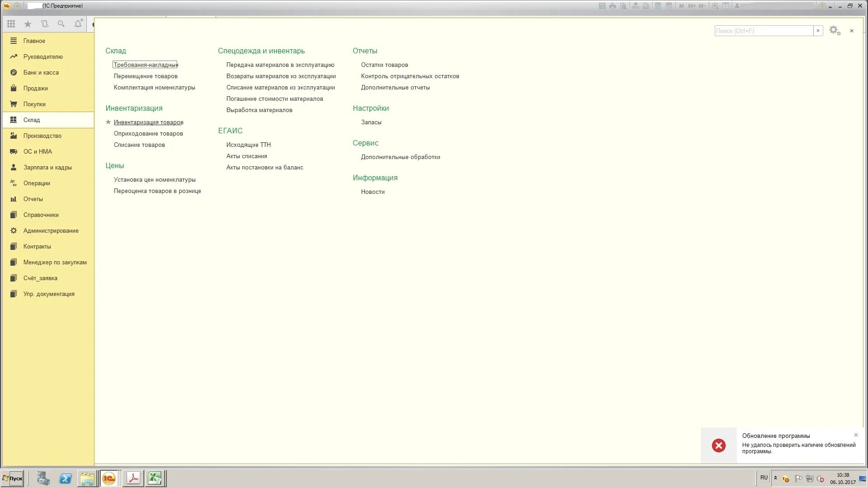This screenshot has width=868, height=488.
Task: Click the Поиск (Ctrl+F) search field
Action: pos(763,31)
